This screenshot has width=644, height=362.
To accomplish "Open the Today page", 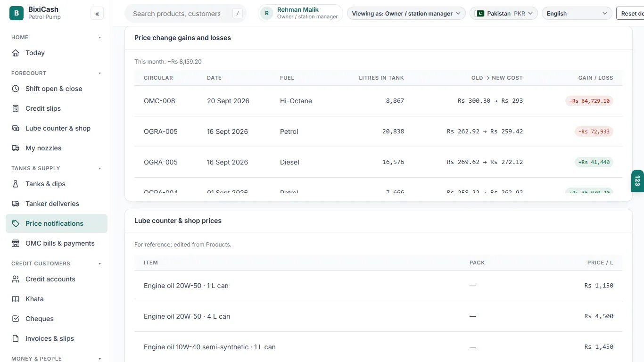I will pos(57,53).
